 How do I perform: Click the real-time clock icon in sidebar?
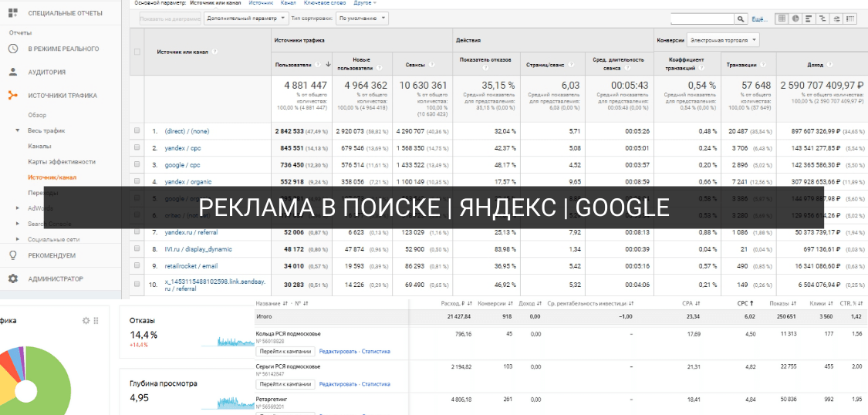(13, 49)
